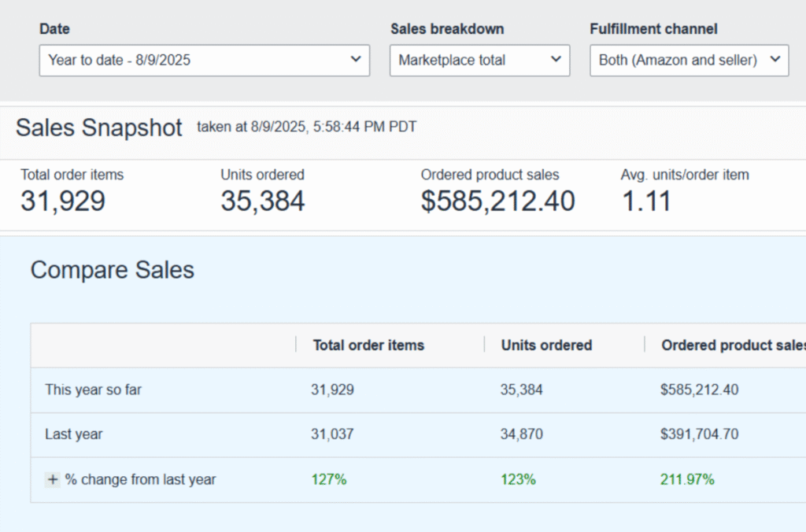
Task: Click the 1.11 avg. units/order item value
Action: [645, 201]
